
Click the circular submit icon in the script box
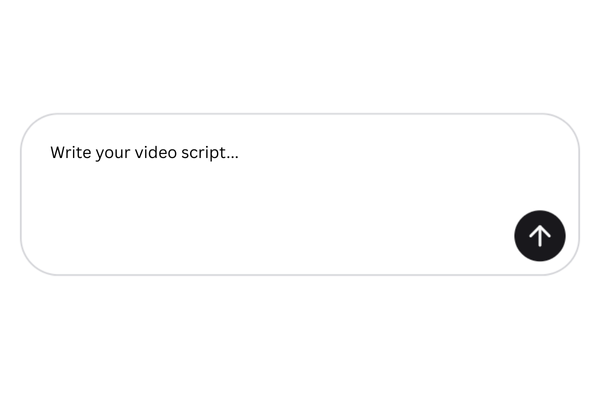[540, 236]
